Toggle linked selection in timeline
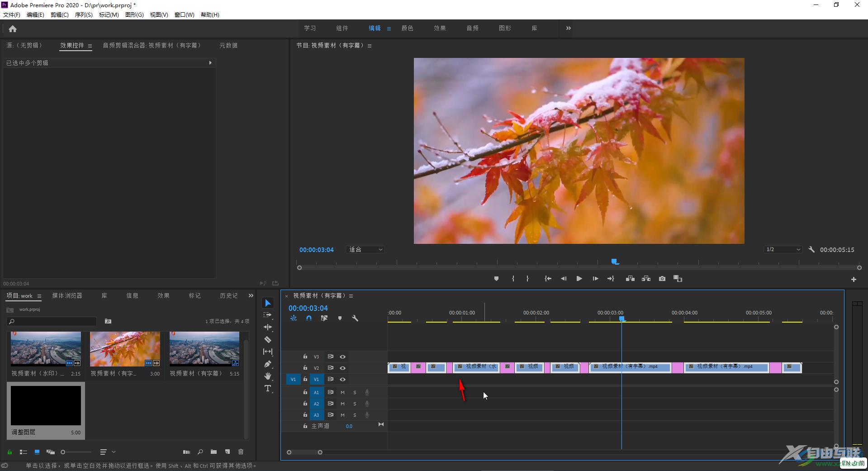868x471 pixels. point(324,318)
